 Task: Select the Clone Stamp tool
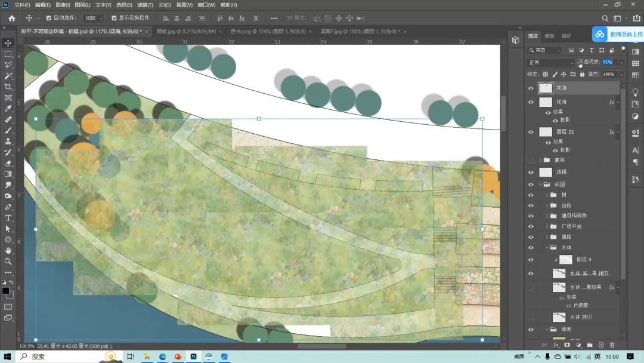(x=8, y=141)
